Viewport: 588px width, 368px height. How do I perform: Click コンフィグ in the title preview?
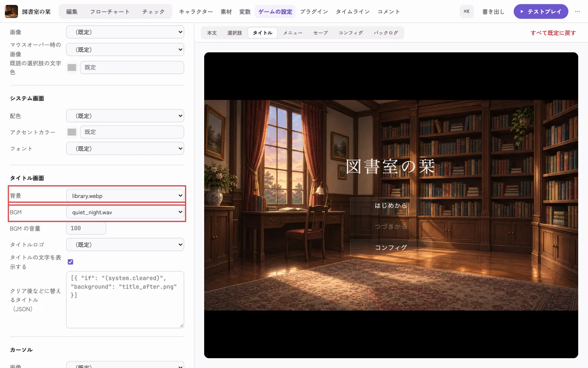click(391, 248)
